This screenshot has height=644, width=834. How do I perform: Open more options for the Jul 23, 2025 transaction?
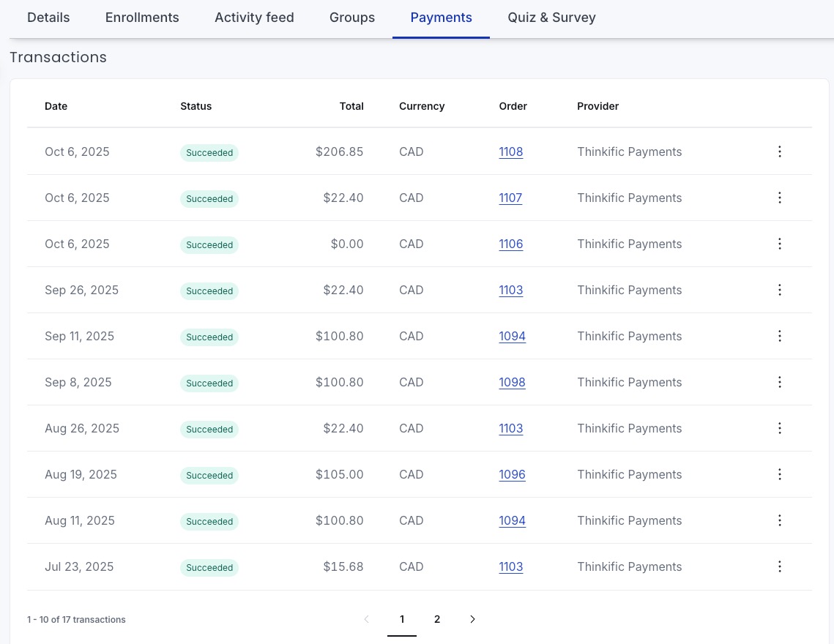779,566
